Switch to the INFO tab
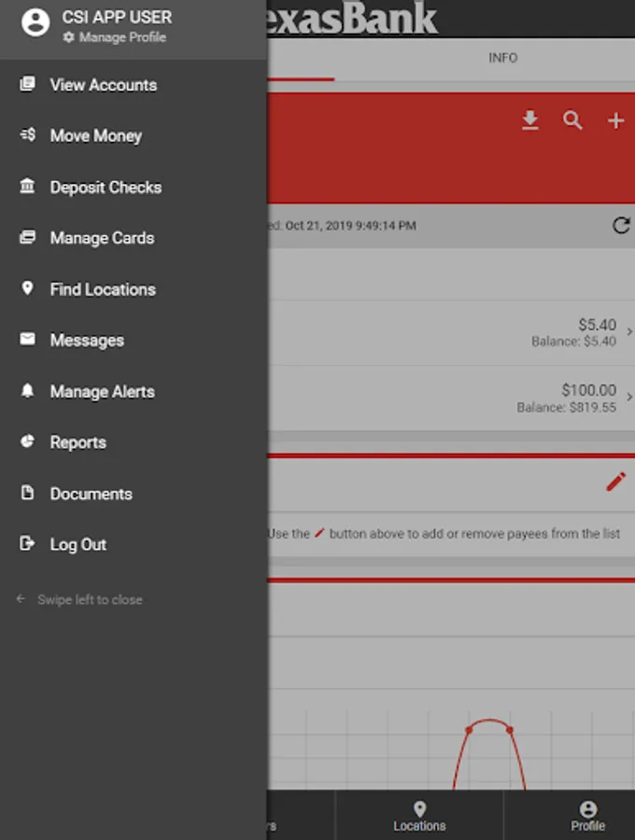635x840 pixels. [502, 58]
